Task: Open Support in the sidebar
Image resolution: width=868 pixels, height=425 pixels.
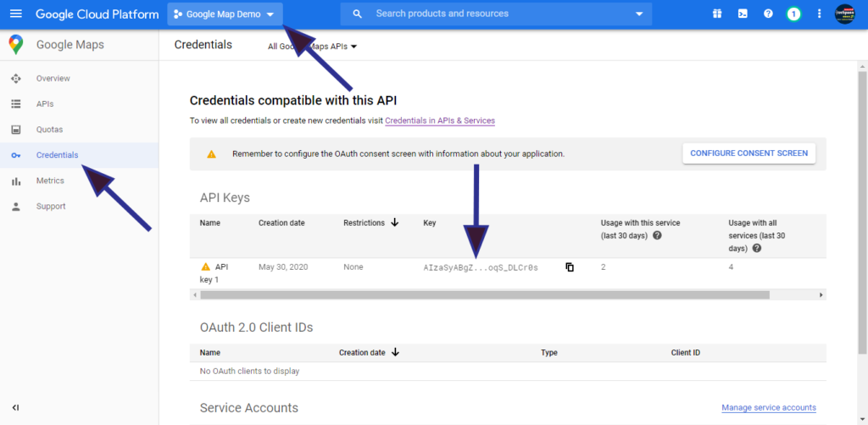Action: (x=51, y=206)
